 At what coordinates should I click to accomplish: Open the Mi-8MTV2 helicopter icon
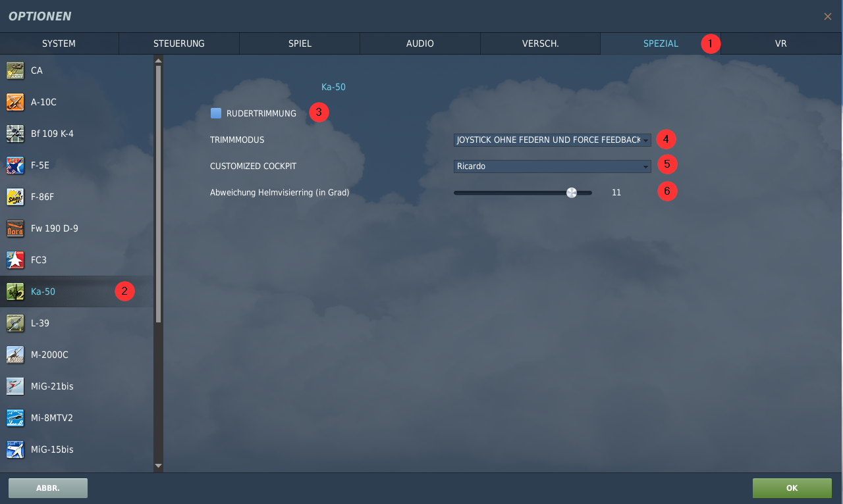point(15,418)
